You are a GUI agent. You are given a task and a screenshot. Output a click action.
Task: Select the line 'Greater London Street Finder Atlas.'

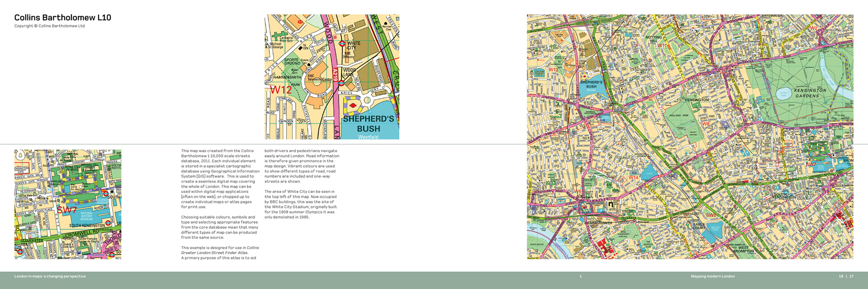click(215, 253)
